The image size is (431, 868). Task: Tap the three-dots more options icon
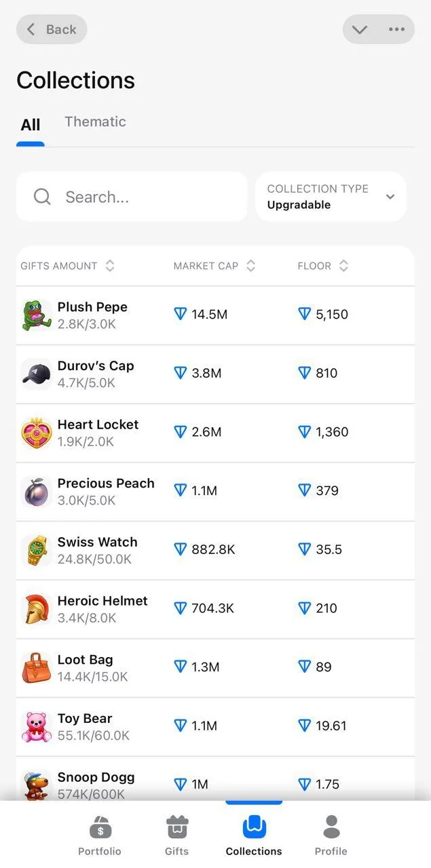pos(396,29)
